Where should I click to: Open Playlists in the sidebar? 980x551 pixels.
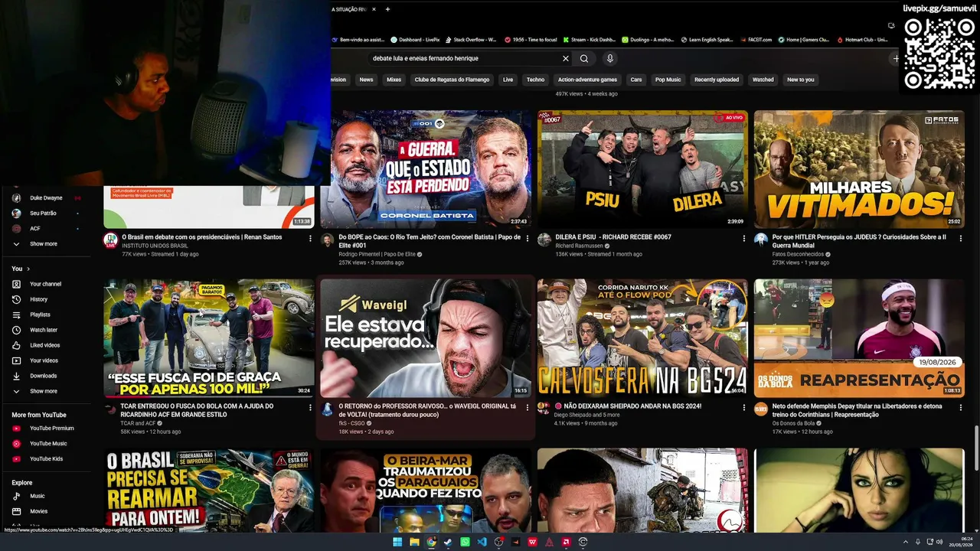pos(45,315)
